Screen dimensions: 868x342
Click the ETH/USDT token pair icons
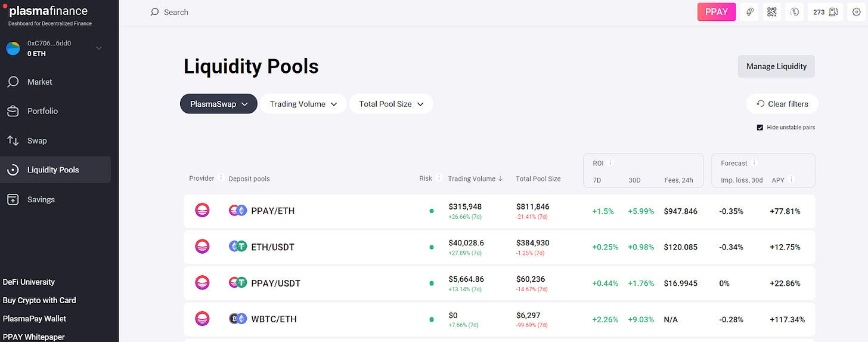pos(238,247)
